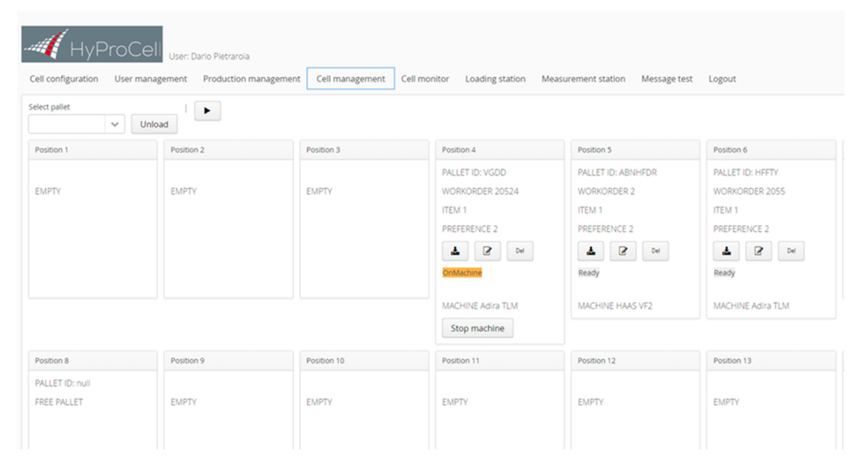The height and width of the screenshot is (460, 868).
Task: Click the Select pallet combo field
Action: 67,124
